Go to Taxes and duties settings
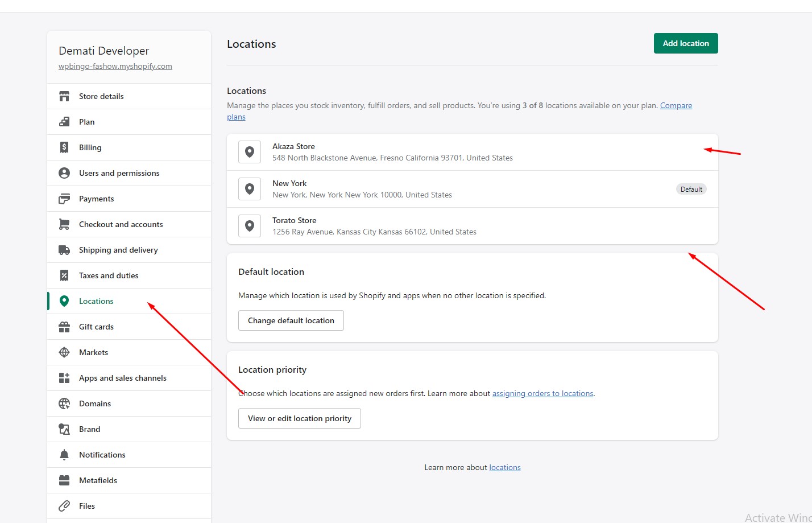 pos(109,275)
